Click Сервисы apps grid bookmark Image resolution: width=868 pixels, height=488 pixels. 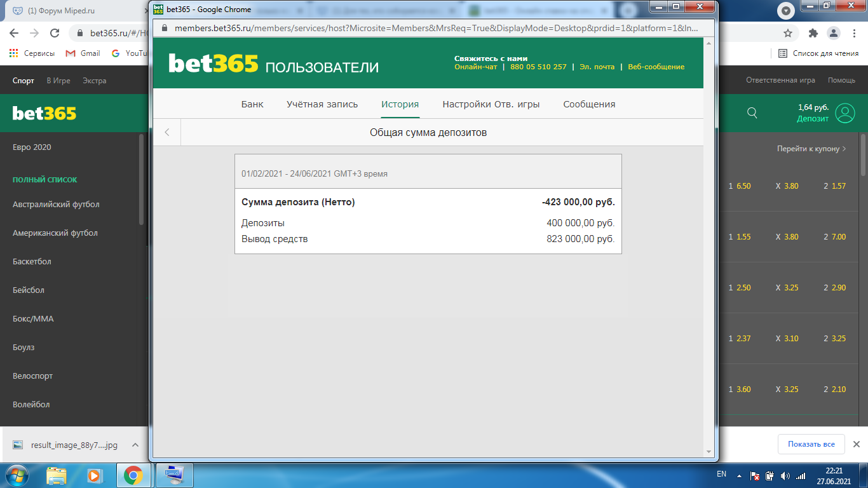coord(32,53)
